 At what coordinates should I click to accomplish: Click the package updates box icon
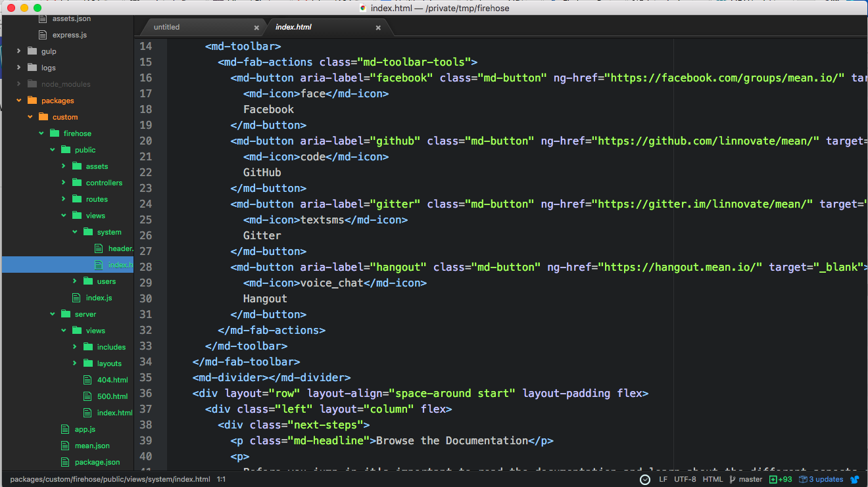click(x=802, y=480)
